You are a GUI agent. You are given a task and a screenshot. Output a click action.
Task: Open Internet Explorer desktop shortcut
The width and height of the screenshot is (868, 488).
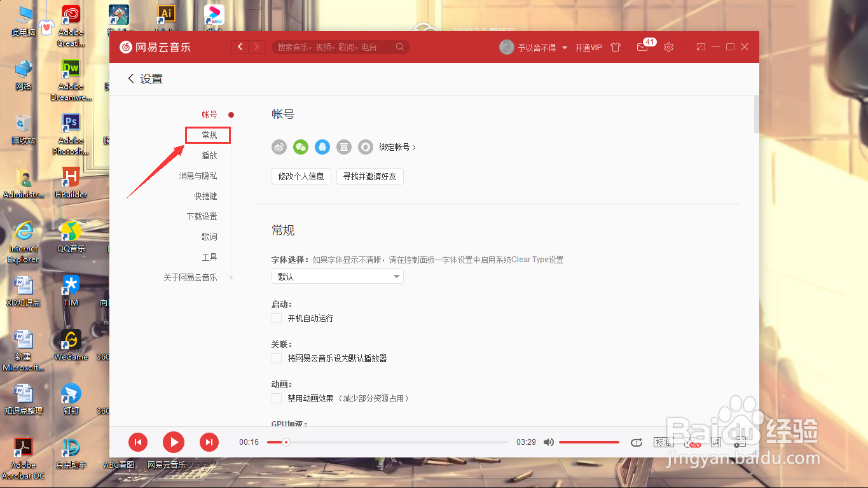click(x=24, y=242)
